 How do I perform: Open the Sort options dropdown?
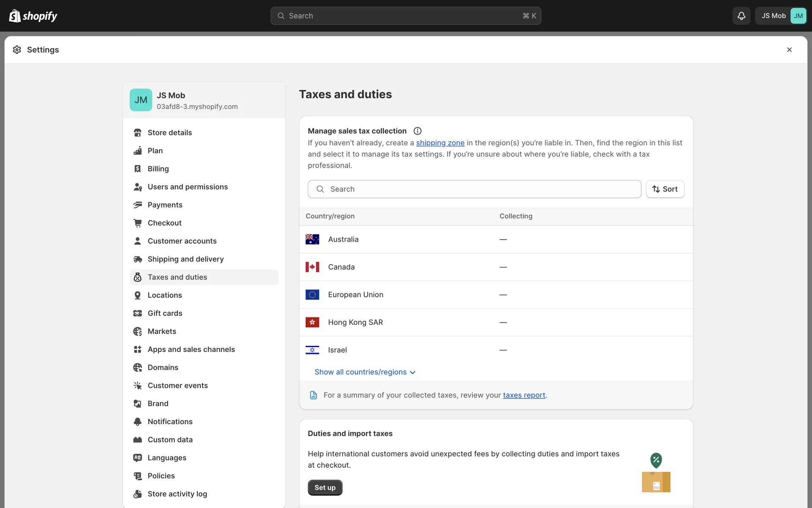tap(665, 189)
